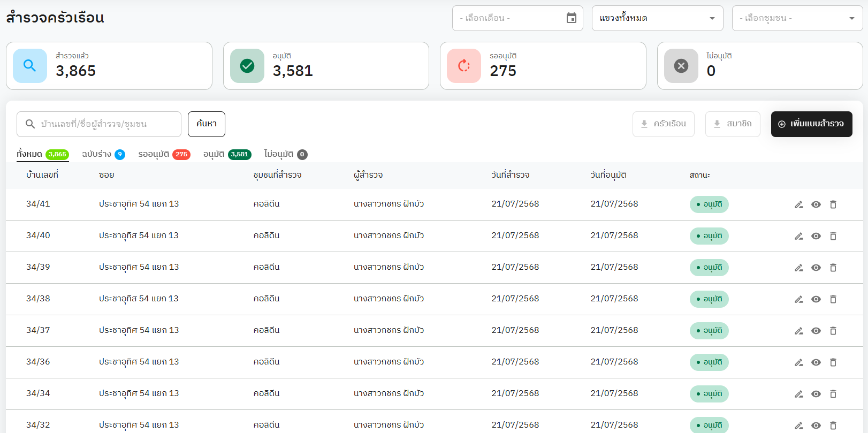Edit the row for house 34/40
Viewport: 868px width, 433px height.
click(799, 236)
